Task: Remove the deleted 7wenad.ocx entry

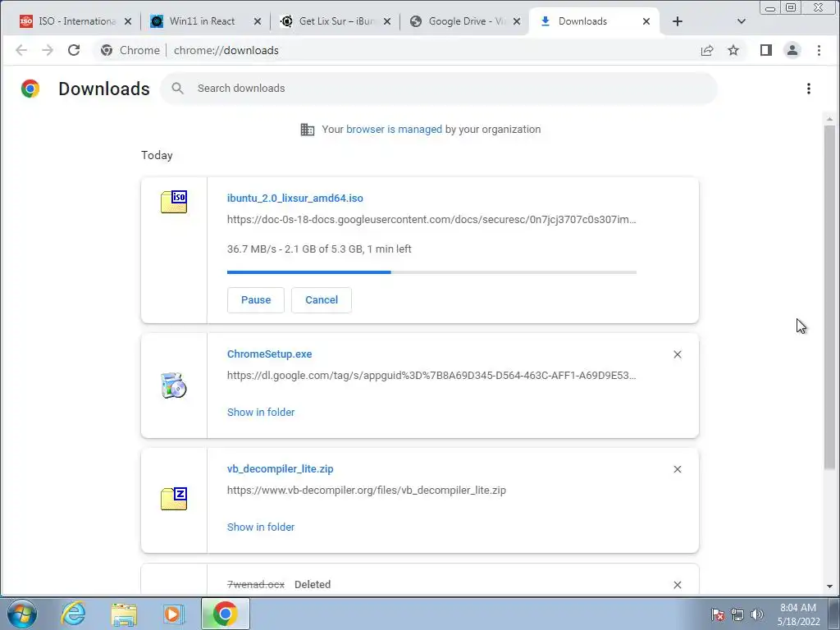Action: (x=677, y=584)
